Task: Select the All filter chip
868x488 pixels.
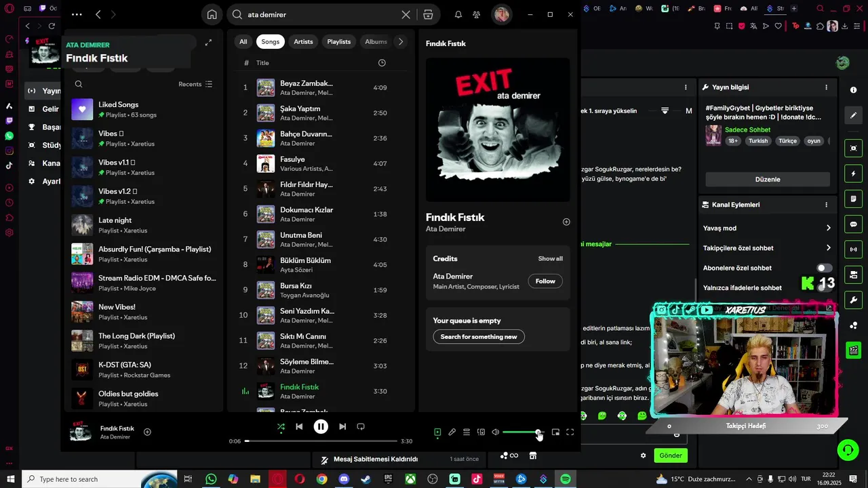Action: click(243, 41)
